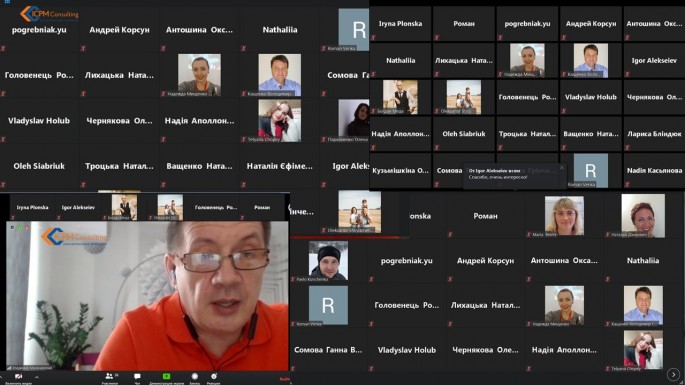Close the Igor Alekseiev chat notification
Image resolution: width=685 pixels, height=385 pixels.
pos(562,168)
